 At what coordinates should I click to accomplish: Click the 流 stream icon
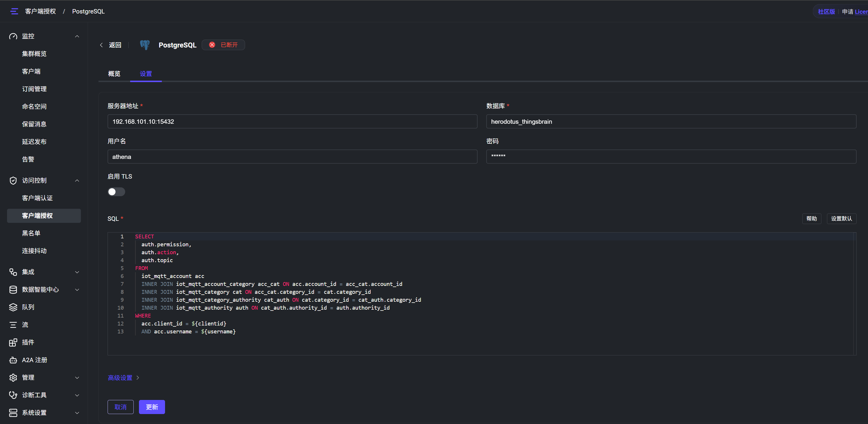pyautogui.click(x=13, y=325)
